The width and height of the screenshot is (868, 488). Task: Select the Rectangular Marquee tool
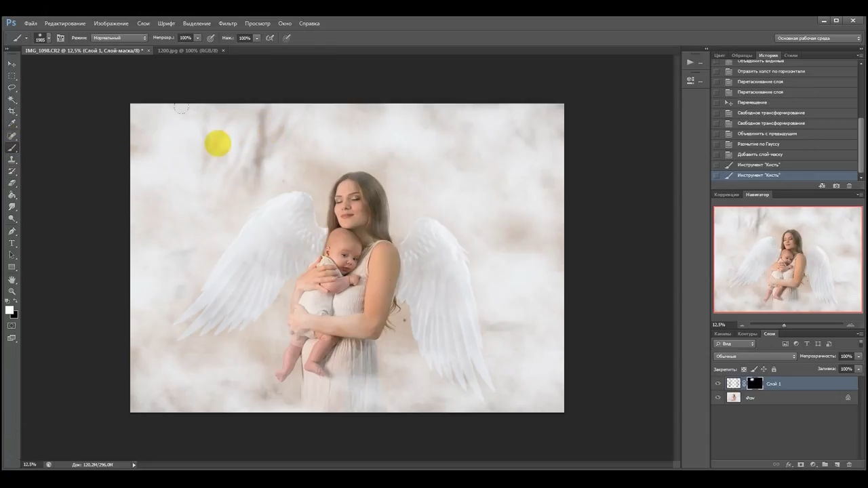[x=12, y=76]
